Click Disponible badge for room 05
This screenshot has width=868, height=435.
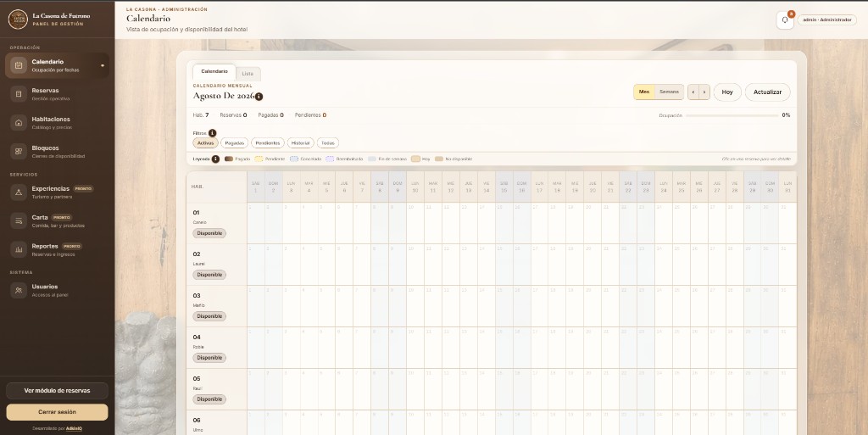(x=209, y=399)
